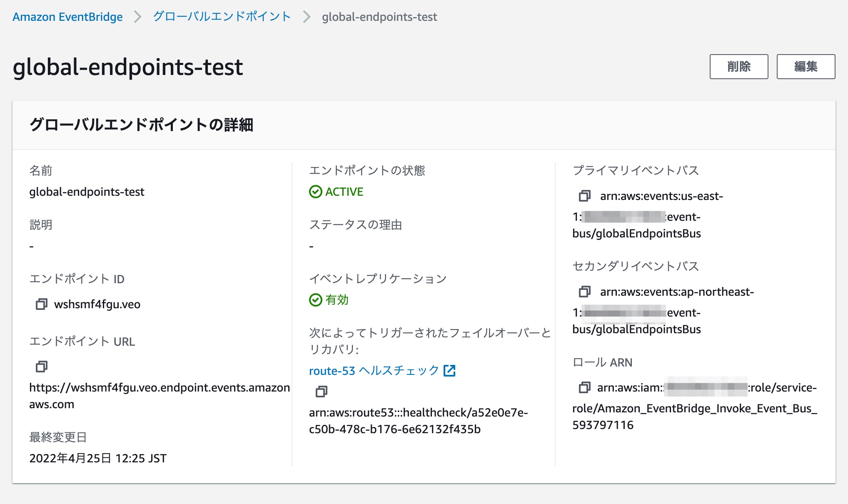Click the global-endpoints-test page heading
The height and width of the screenshot is (504, 848).
128,67
